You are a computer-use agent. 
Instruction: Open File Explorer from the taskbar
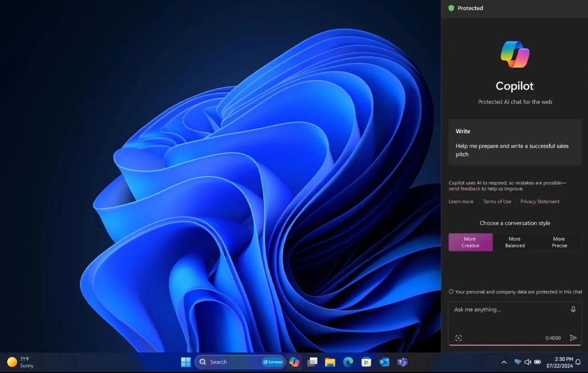coord(330,362)
